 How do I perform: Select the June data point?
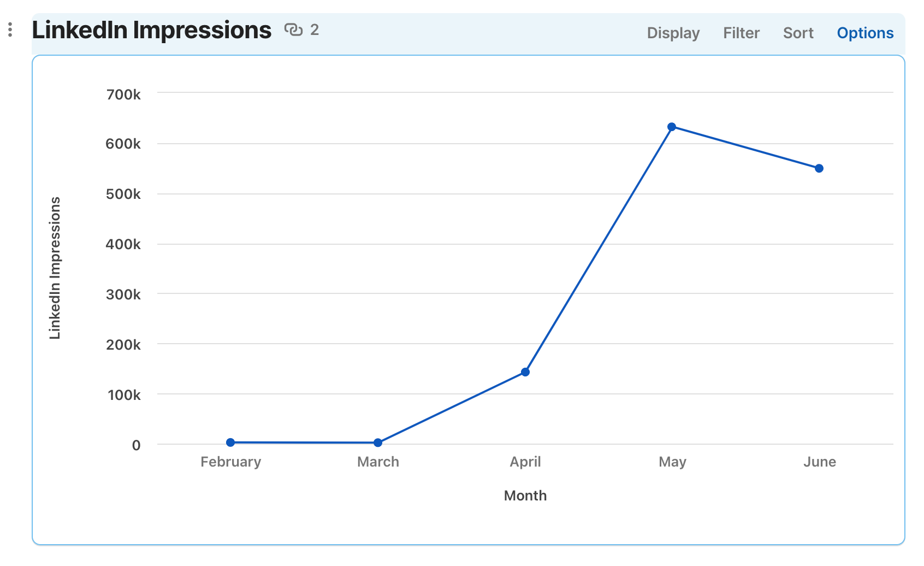819,168
